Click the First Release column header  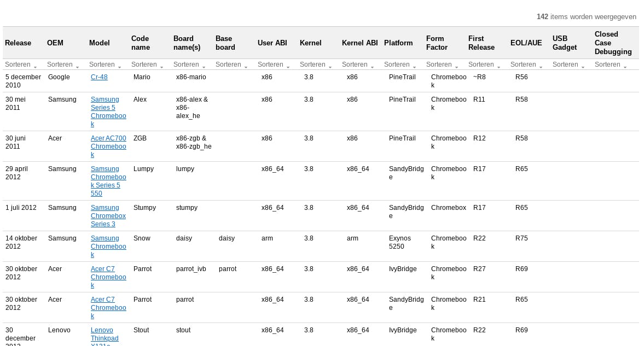tap(481, 43)
